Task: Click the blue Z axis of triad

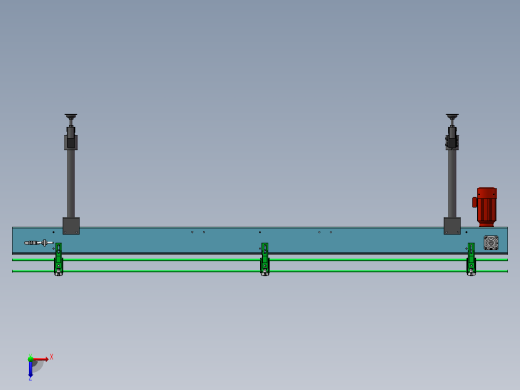Action: coord(30,369)
